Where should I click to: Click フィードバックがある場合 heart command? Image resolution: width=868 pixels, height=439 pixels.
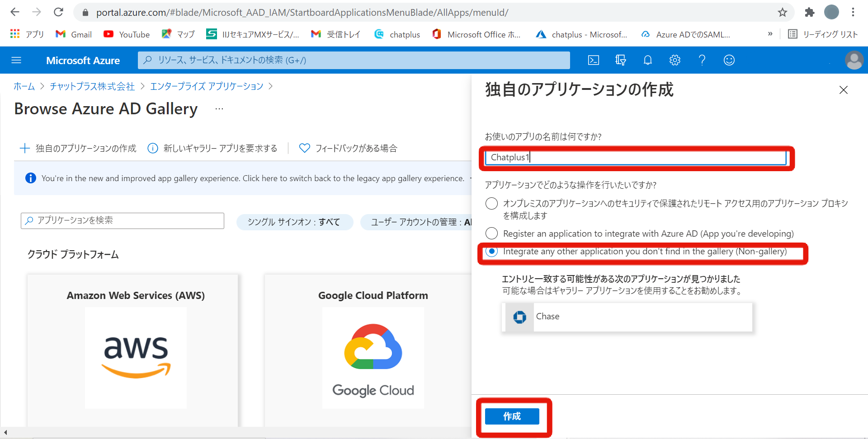pyautogui.click(x=348, y=148)
